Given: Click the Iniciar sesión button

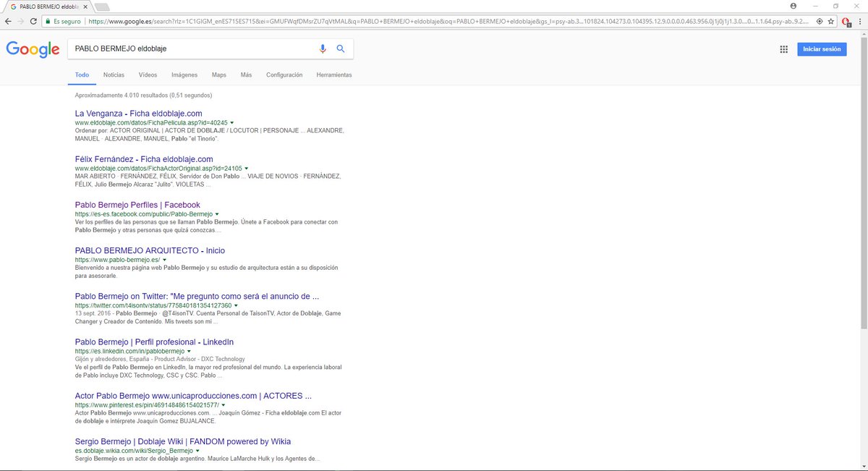Looking at the screenshot, I should pos(822,49).
